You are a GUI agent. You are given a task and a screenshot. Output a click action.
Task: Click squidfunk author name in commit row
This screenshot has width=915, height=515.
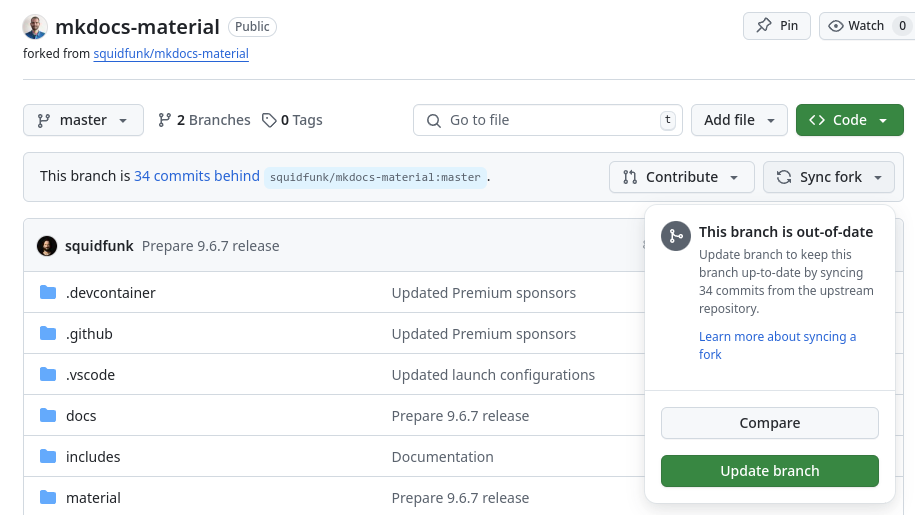pyautogui.click(x=99, y=246)
